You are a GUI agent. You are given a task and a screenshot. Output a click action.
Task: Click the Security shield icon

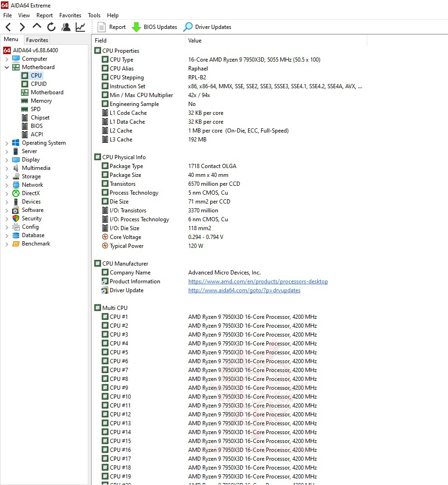pyautogui.click(x=16, y=218)
